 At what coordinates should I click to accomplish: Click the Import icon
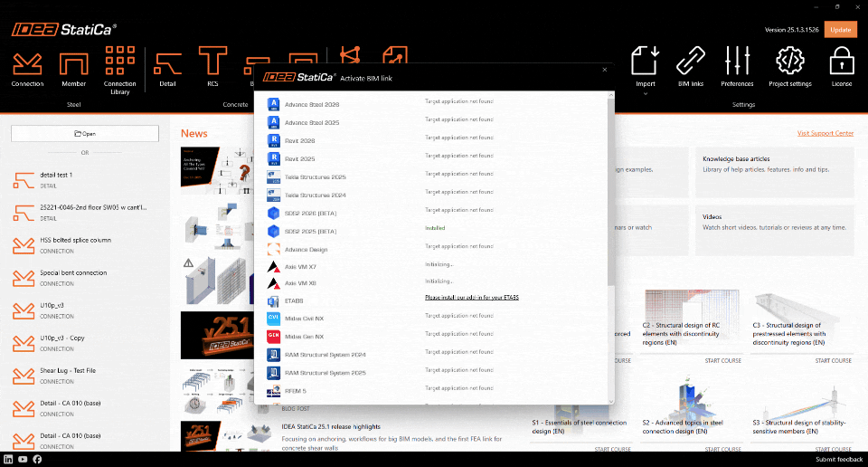(x=645, y=61)
